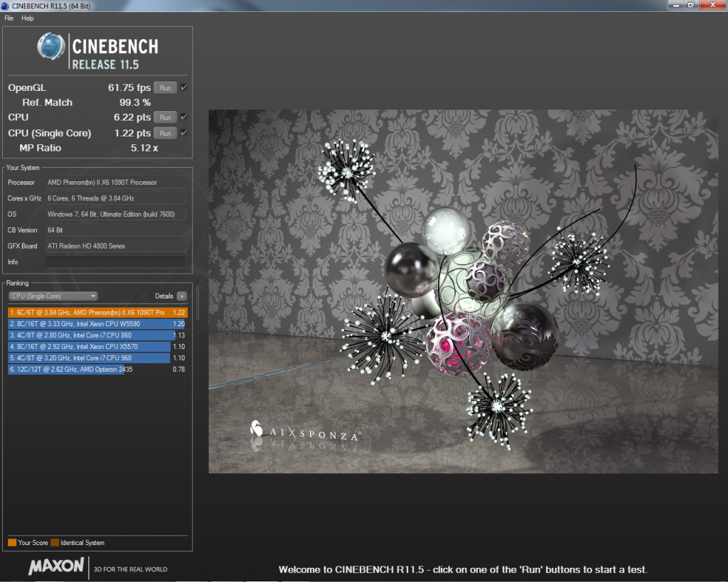The image size is (728, 582).
Task: Click the OS field showing Windows 7
Action: 116,214
